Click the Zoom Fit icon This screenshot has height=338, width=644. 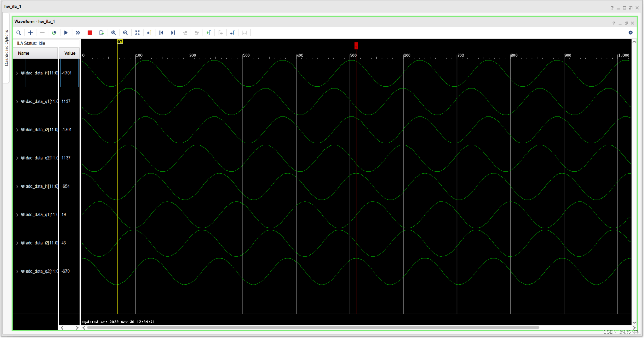[x=138, y=33]
